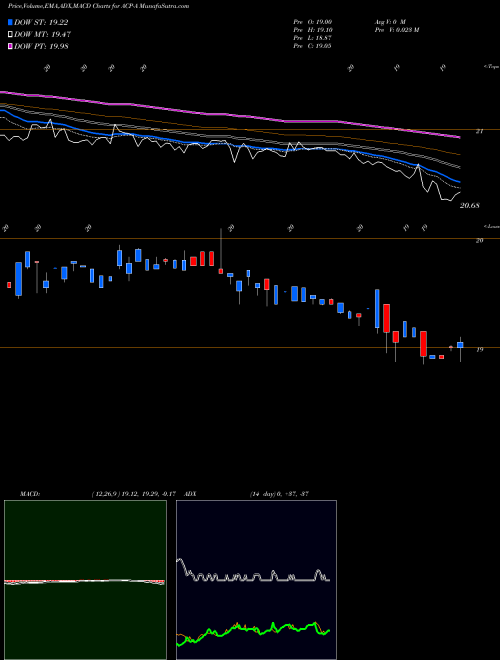Click the '<Lows' marker label
The height and width of the screenshot is (660, 500).
pos(491,226)
